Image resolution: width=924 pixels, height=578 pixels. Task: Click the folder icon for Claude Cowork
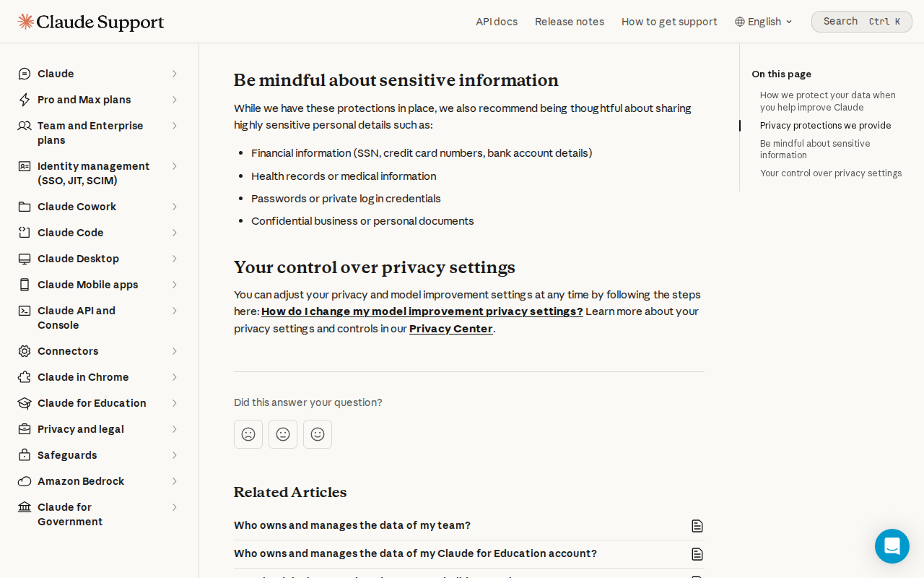pos(25,207)
